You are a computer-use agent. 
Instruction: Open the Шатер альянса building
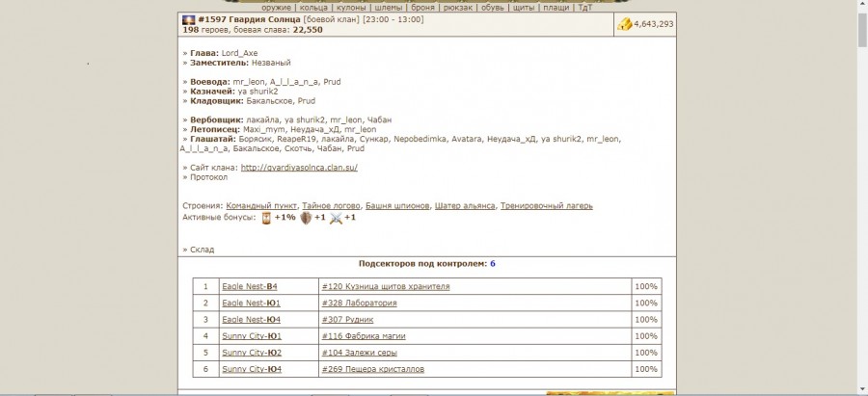pyautogui.click(x=465, y=206)
